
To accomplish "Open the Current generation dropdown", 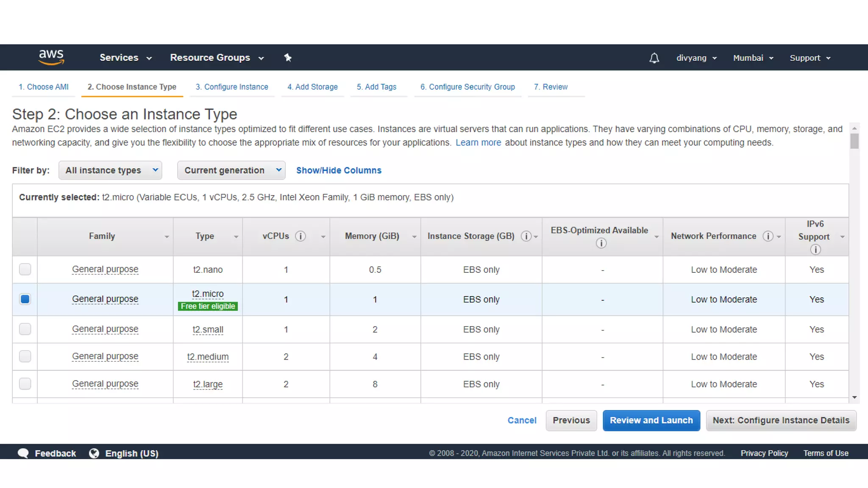I will 231,170.
